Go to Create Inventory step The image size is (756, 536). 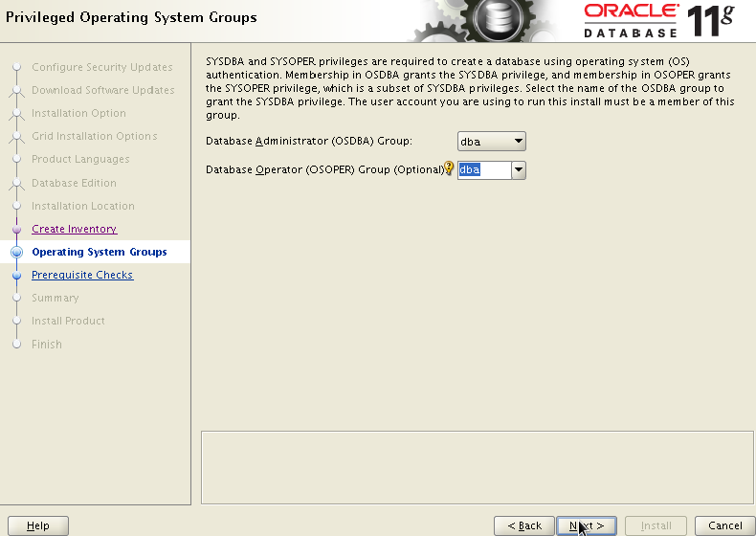[75, 229]
